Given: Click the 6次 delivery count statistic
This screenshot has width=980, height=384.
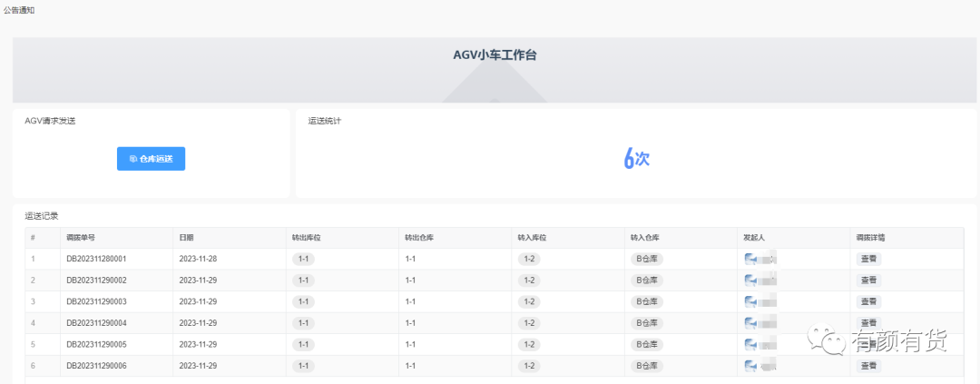Looking at the screenshot, I should click(636, 159).
